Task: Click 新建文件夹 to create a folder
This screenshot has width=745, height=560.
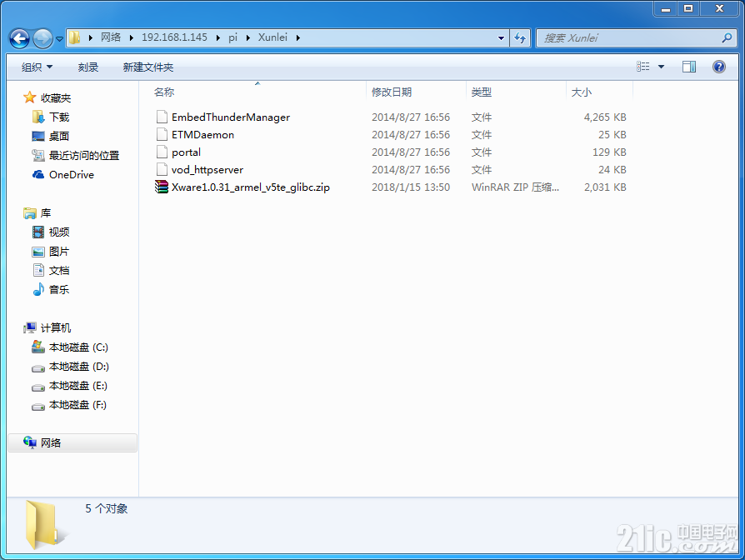Action: (x=147, y=67)
